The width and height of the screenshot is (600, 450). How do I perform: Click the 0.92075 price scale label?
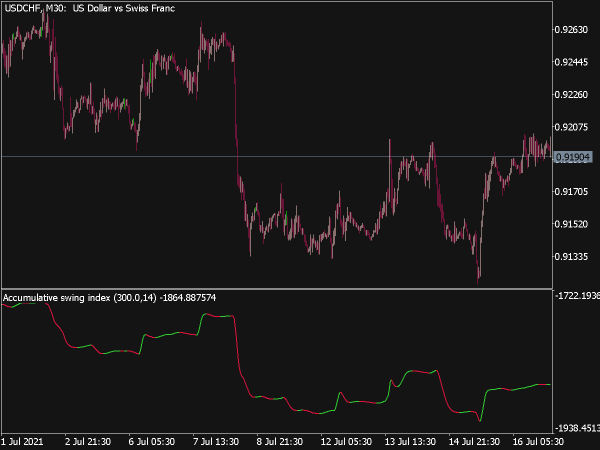point(571,127)
